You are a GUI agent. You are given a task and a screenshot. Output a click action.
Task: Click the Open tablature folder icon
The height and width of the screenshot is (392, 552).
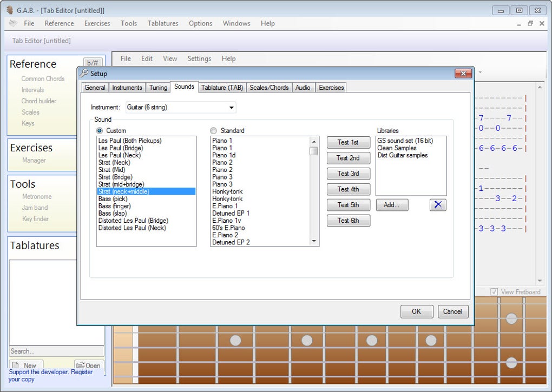(80, 366)
